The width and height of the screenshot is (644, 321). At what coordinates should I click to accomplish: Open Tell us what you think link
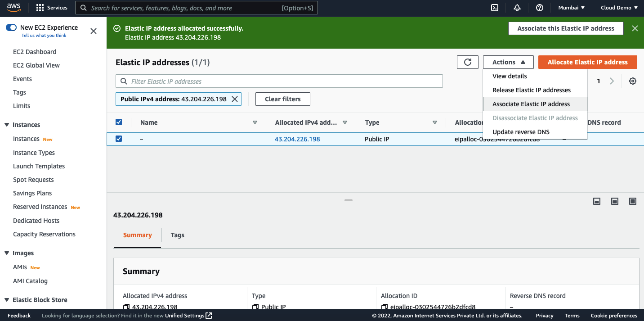pos(44,36)
